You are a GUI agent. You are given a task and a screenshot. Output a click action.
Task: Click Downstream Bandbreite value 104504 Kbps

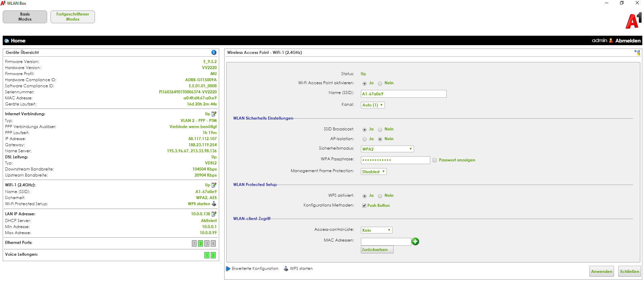pos(205,169)
